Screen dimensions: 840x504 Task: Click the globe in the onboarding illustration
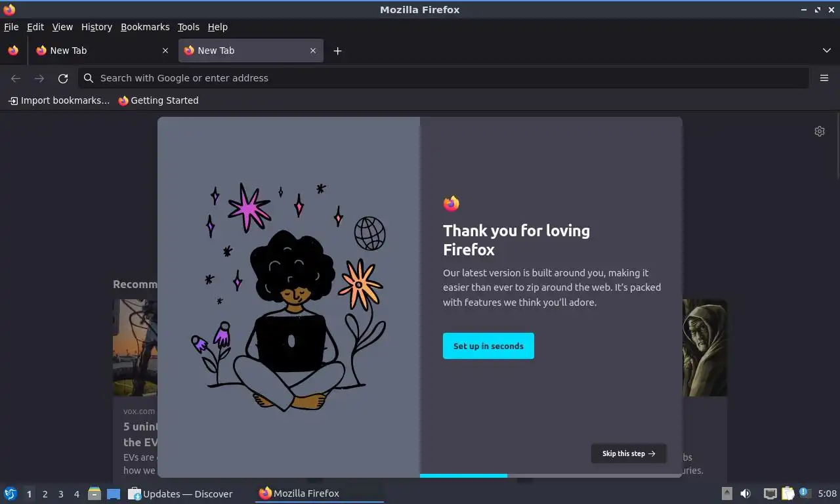pos(369,234)
